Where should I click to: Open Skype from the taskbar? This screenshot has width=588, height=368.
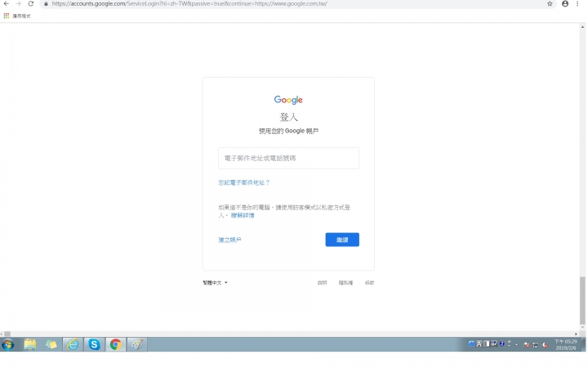94,344
